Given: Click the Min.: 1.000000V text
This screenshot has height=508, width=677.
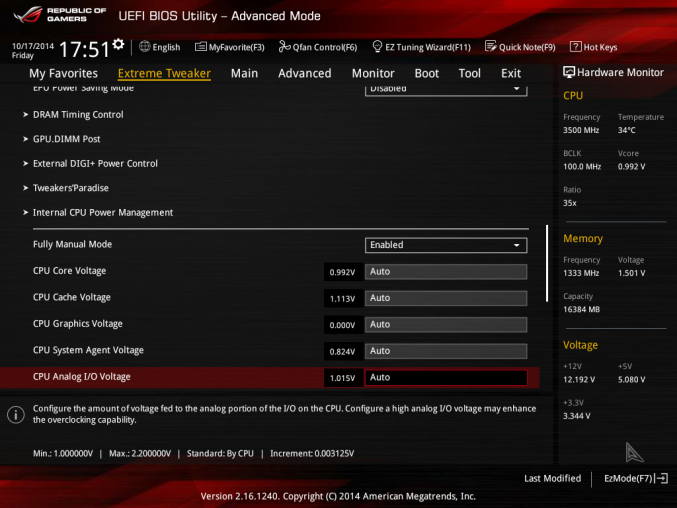Looking at the screenshot, I should (63, 453).
